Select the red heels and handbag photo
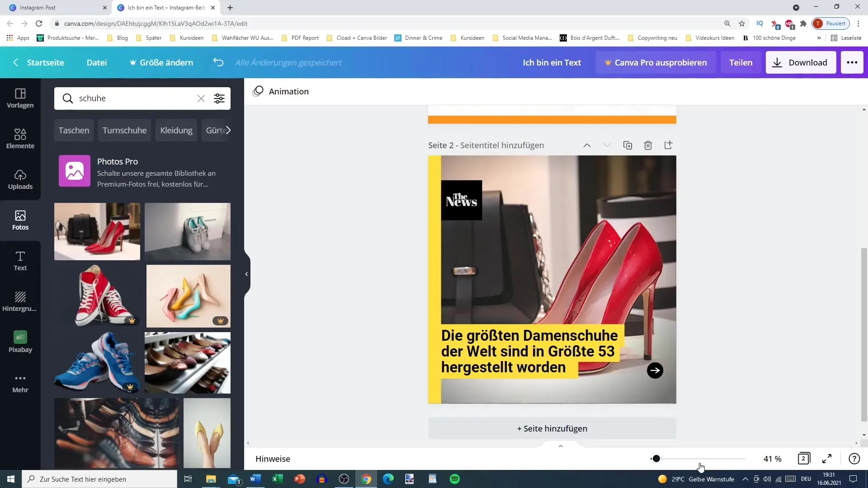The image size is (868, 488). coord(97,231)
